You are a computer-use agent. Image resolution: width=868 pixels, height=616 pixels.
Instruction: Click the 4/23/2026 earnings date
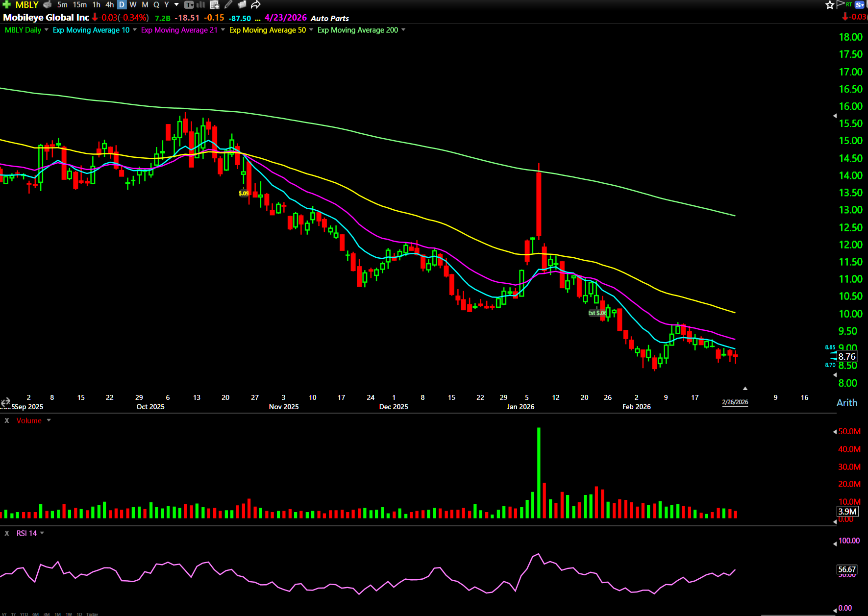click(x=285, y=18)
